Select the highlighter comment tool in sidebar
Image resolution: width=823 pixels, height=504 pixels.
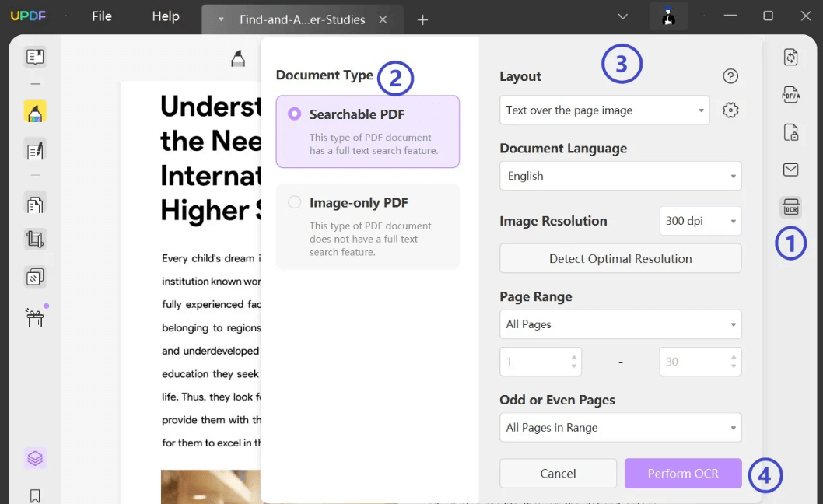pyautogui.click(x=35, y=112)
